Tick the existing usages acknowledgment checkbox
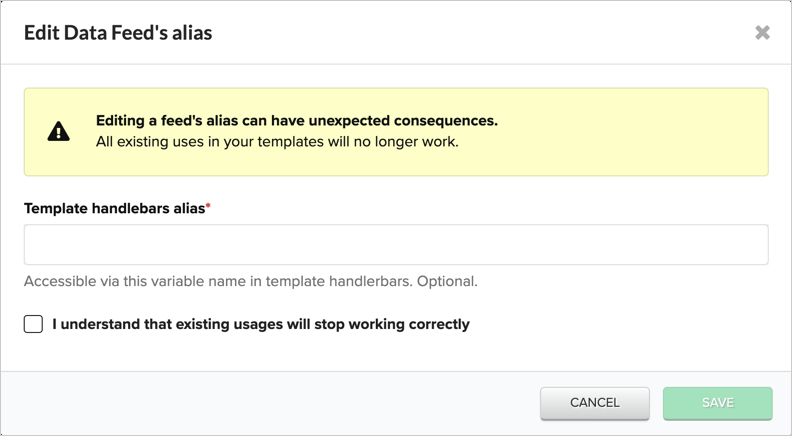Screen dimensions: 792x436 point(33,324)
